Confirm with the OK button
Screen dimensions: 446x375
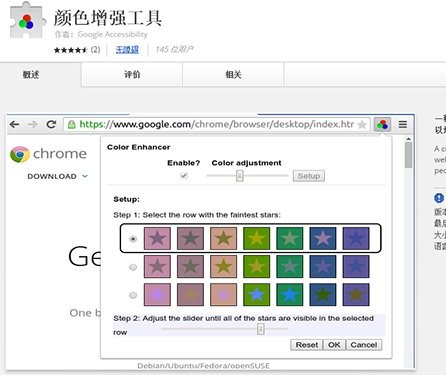click(x=334, y=345)
